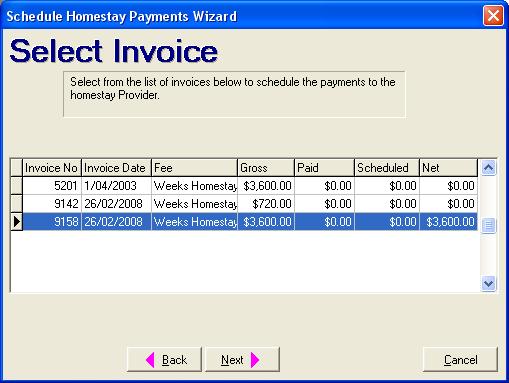Click the Invoice Date column header

(116, 168)
